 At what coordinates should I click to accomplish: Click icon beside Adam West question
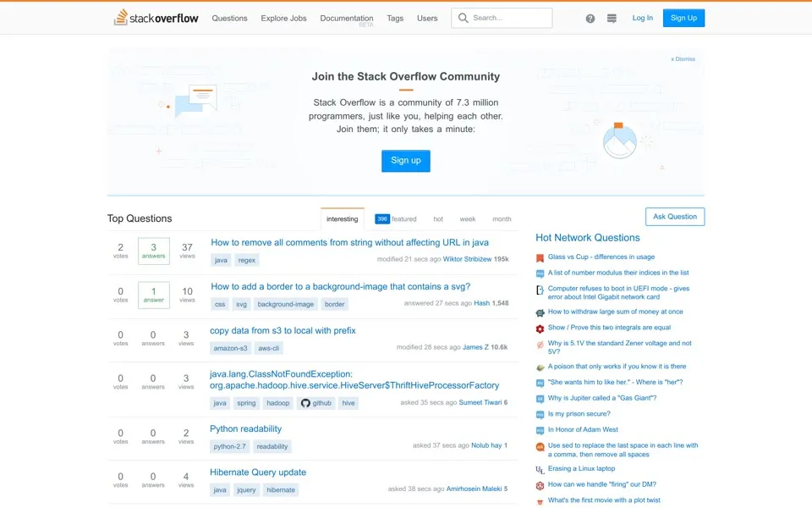click(x=540, y=430)
